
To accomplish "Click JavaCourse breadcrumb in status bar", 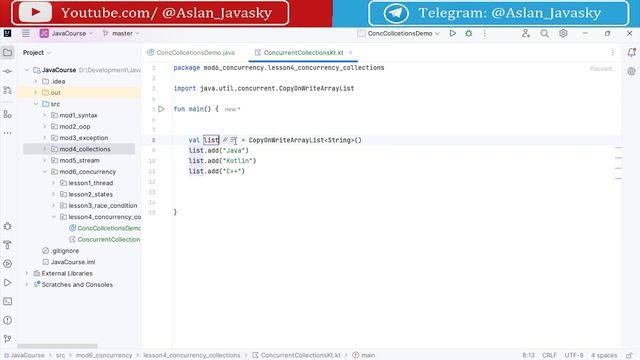I will coord(27,355).
